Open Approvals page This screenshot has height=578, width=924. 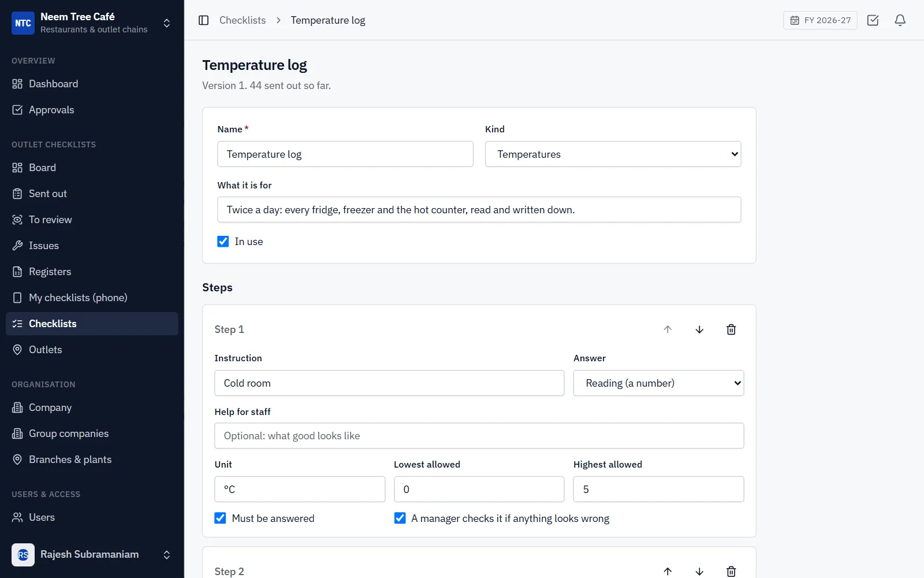(x=92, y=110)
